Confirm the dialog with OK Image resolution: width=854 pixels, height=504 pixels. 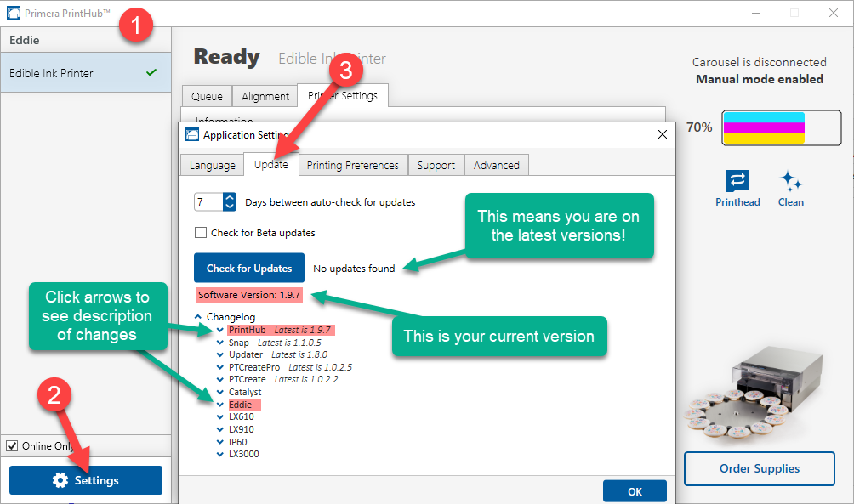pyautogui.click(x=635, y=491)
